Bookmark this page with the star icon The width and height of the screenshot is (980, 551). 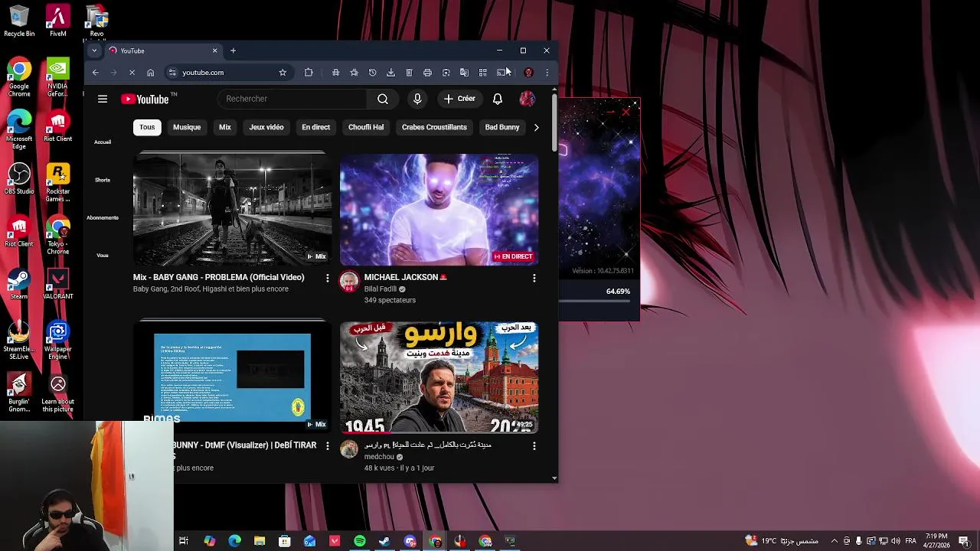click(283, 73)
